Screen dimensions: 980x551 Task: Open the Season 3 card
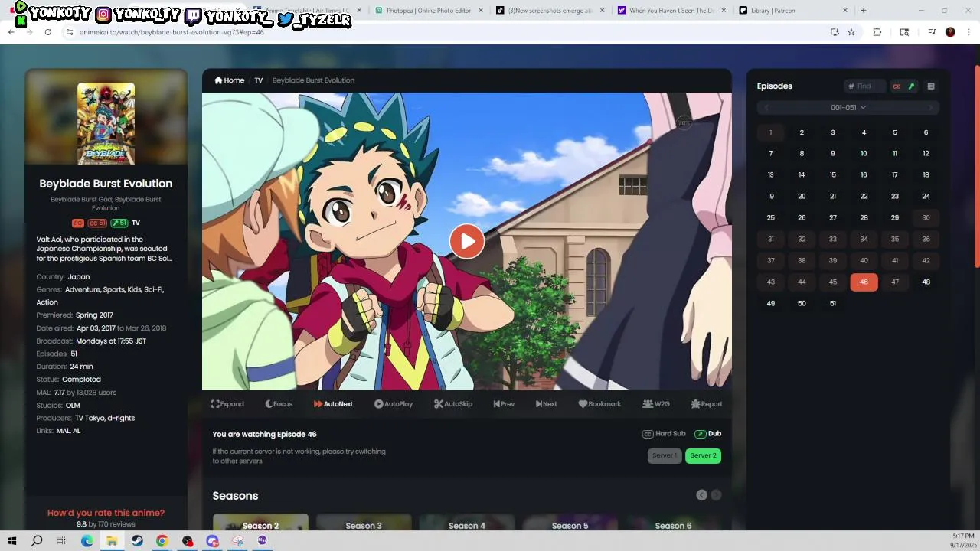click(x=364, y=523)
